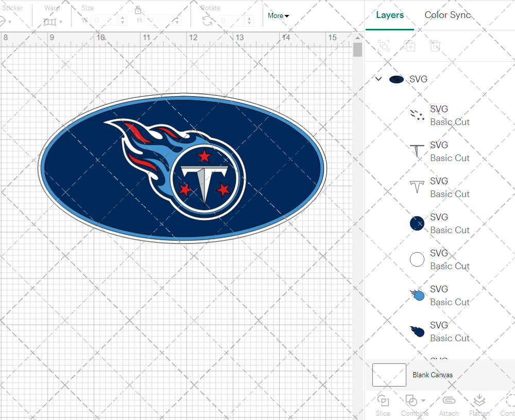Switch to the Color Sync tab

[x=448, y=15]
